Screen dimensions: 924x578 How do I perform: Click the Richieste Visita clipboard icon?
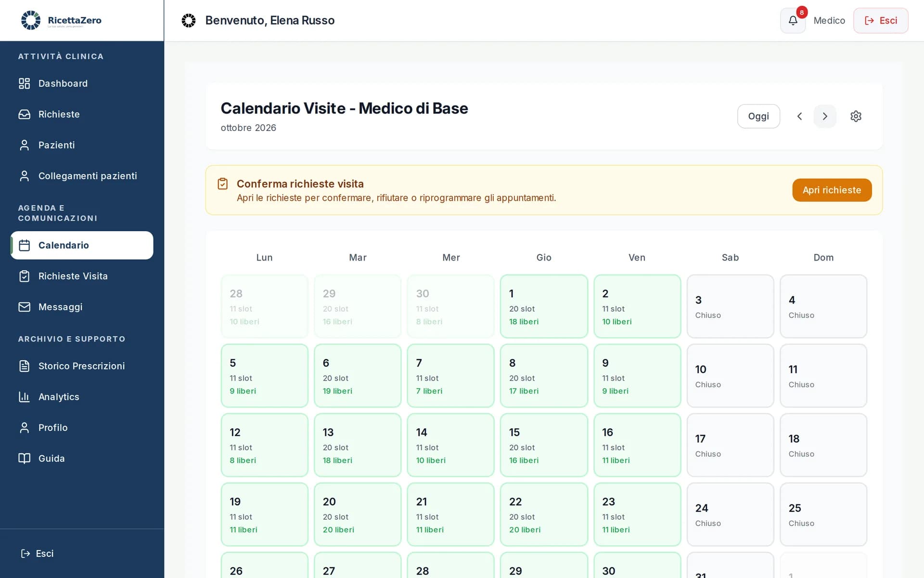[25, 276]
